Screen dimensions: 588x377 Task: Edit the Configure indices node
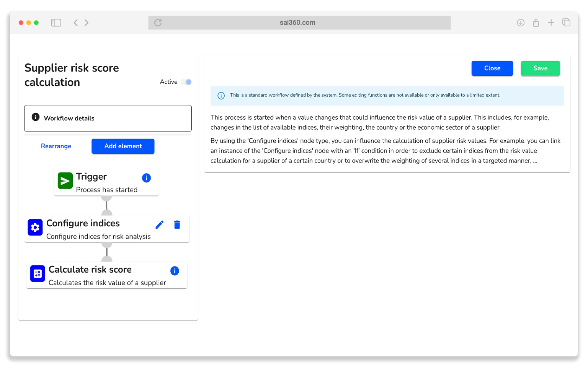coord(160,225)
